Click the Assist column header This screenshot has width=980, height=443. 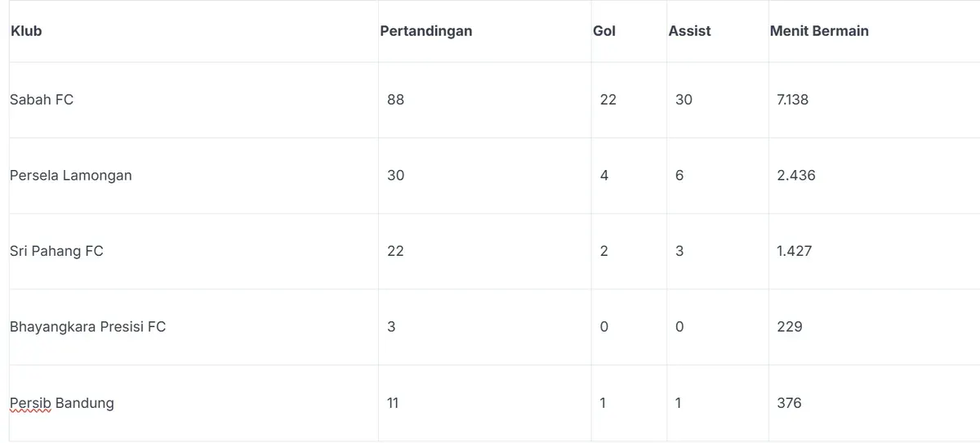tap(689, 31)
